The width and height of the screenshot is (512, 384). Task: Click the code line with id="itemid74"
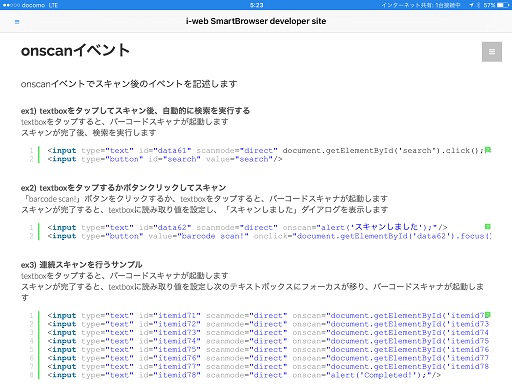coord(268,341)
